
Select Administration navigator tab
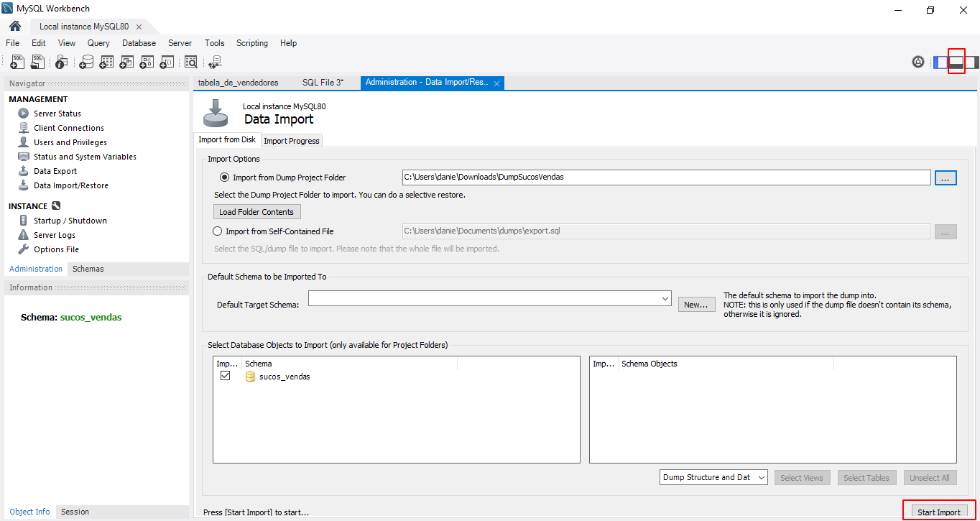36,269
